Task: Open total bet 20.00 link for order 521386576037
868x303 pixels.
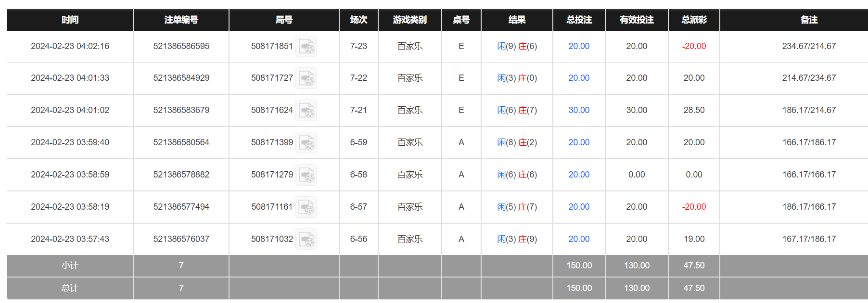Action: [579, 239]
